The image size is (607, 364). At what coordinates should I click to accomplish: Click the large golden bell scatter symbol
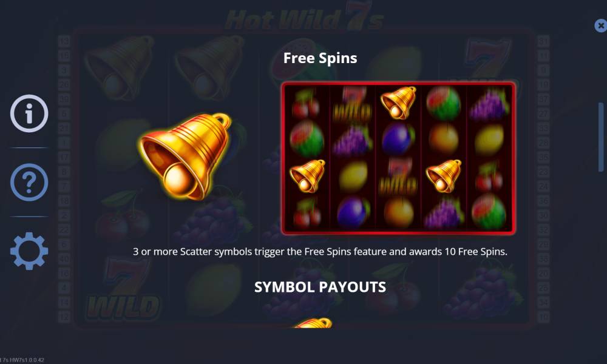[x=185, y=157]
